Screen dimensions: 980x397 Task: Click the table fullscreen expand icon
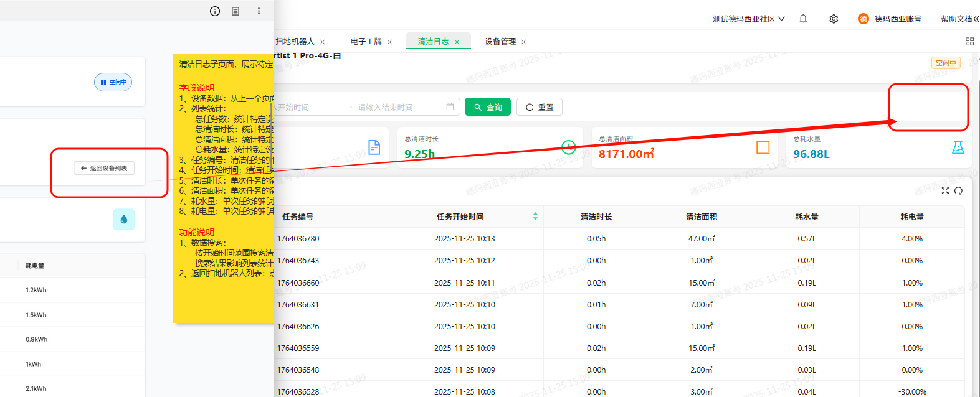(x=945, y=191)
